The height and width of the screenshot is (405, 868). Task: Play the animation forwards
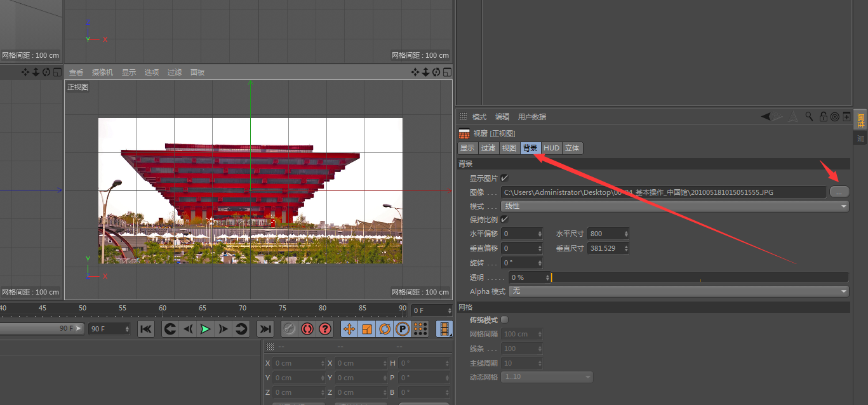pos(205,329)
